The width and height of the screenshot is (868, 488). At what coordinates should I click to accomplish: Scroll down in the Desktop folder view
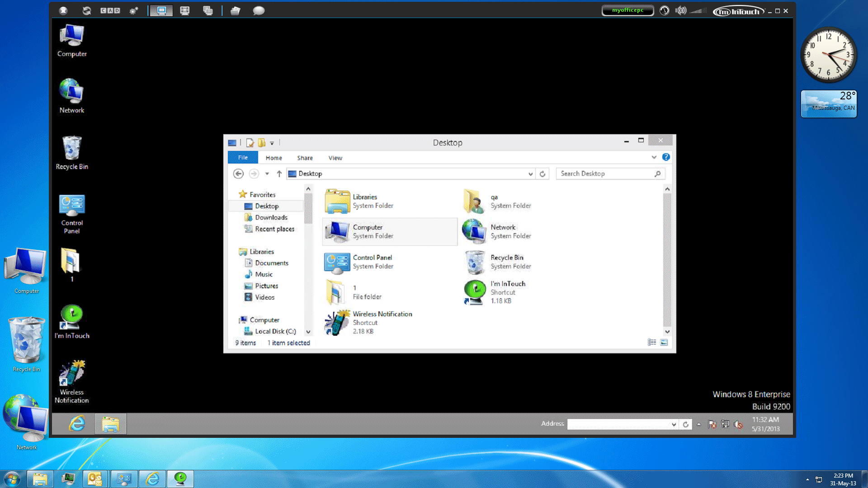coord(668,331)
